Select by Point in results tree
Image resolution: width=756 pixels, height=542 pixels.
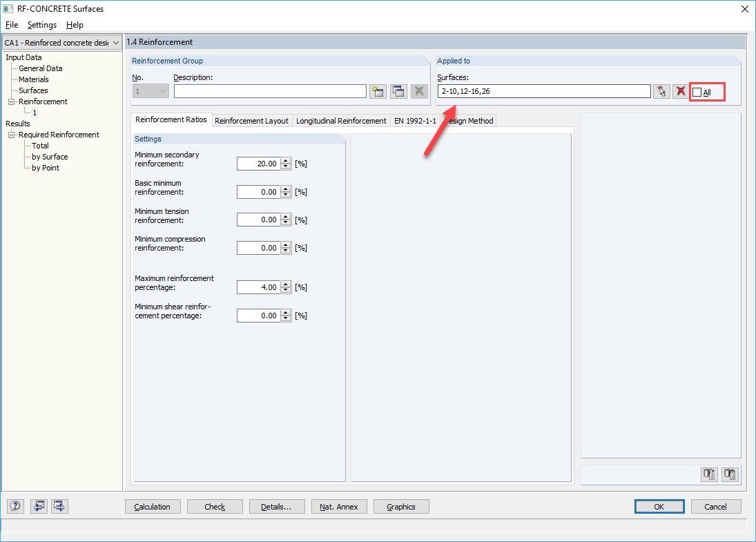pyautogui.click(x=46, y=168)
